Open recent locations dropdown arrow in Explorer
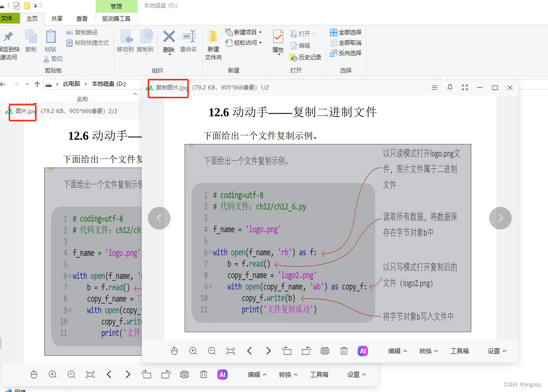Image resolution: width=548 pixels, height=392 pixels. pos(27,84)
